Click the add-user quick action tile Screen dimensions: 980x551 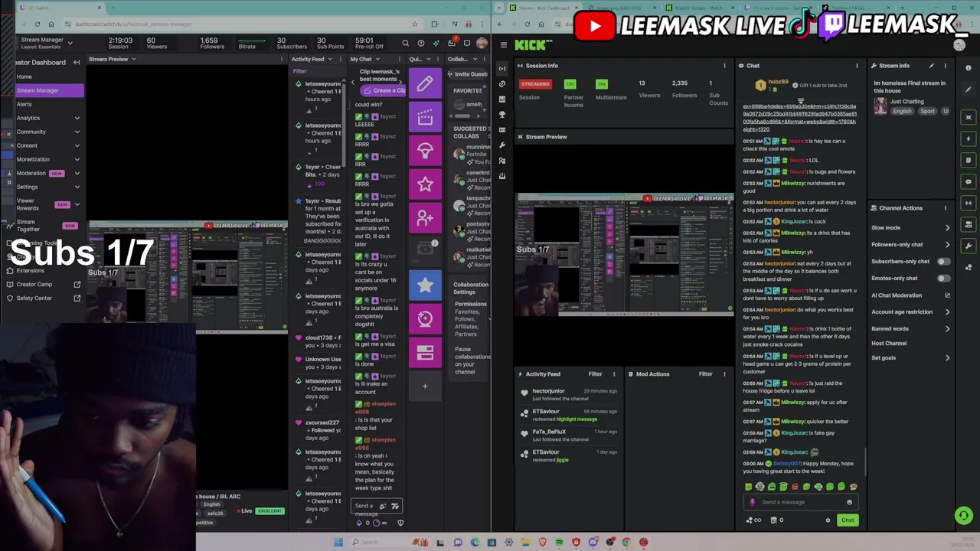tap(425, 218)
